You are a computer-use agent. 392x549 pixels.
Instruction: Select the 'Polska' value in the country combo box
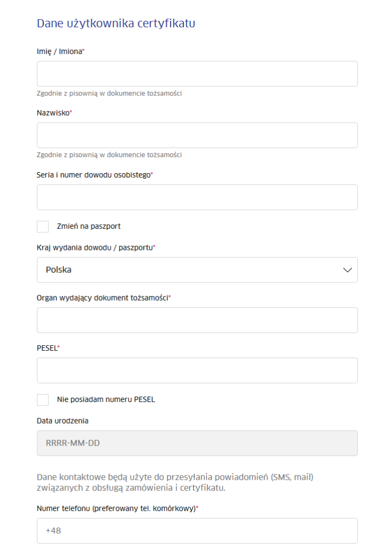click(59, 270)
